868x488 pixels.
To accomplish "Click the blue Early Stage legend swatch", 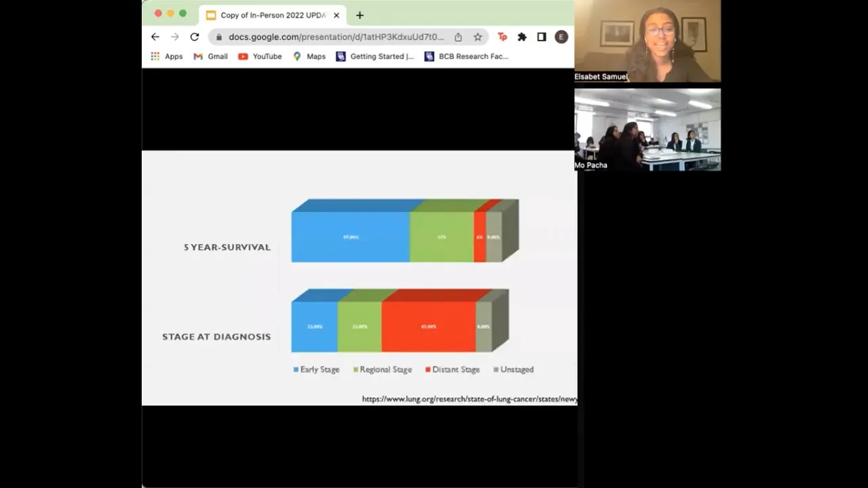I will pyautogui.click(x=296, y=370).
